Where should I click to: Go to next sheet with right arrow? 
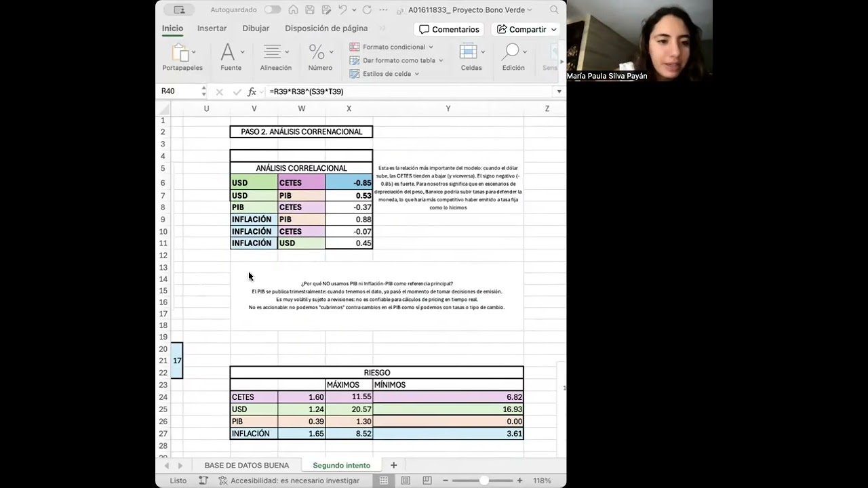coord(180,466)
